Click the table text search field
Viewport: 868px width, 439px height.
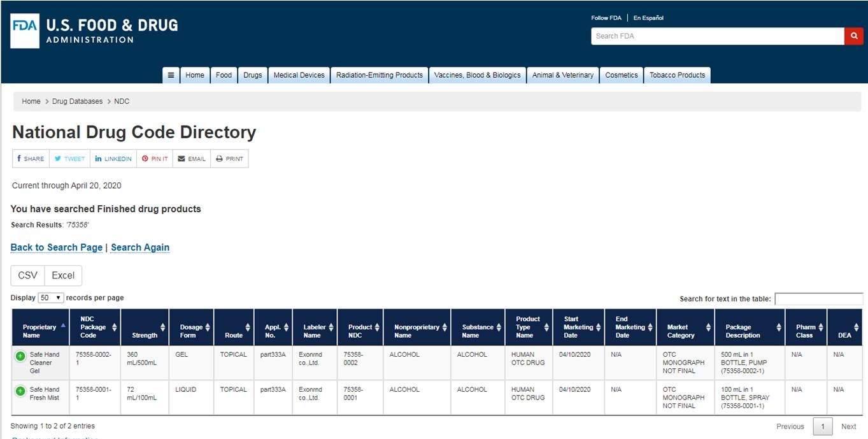818,299
